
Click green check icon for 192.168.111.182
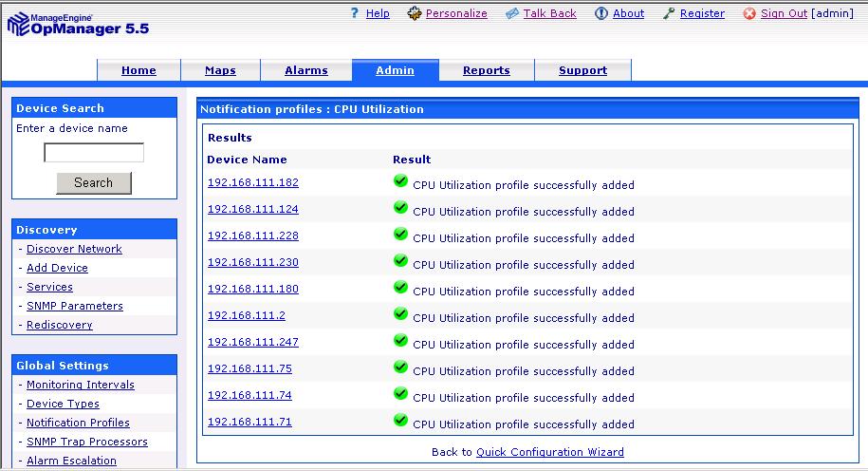coord(400,180)
